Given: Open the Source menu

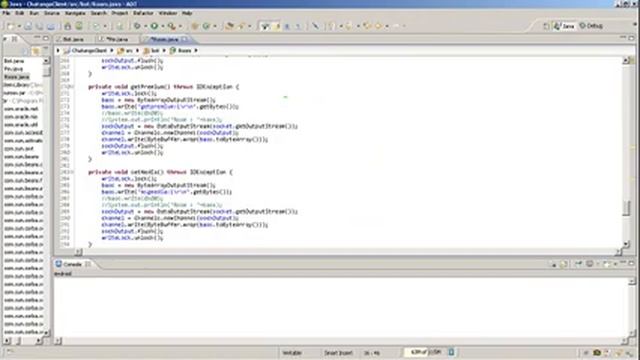Looking at the screenshot, I should [52, 13].
